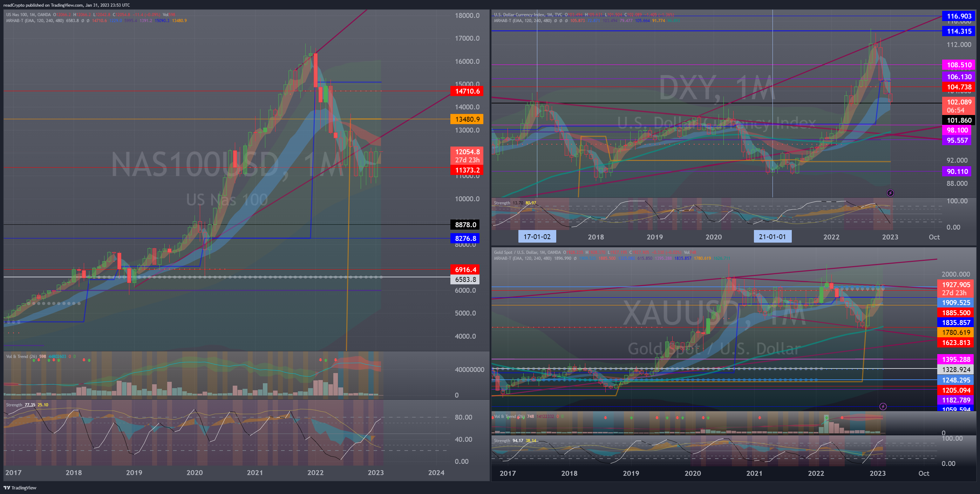Click the red 6916.4 price label
Screen dimensions: 980x494
point(465,270)
